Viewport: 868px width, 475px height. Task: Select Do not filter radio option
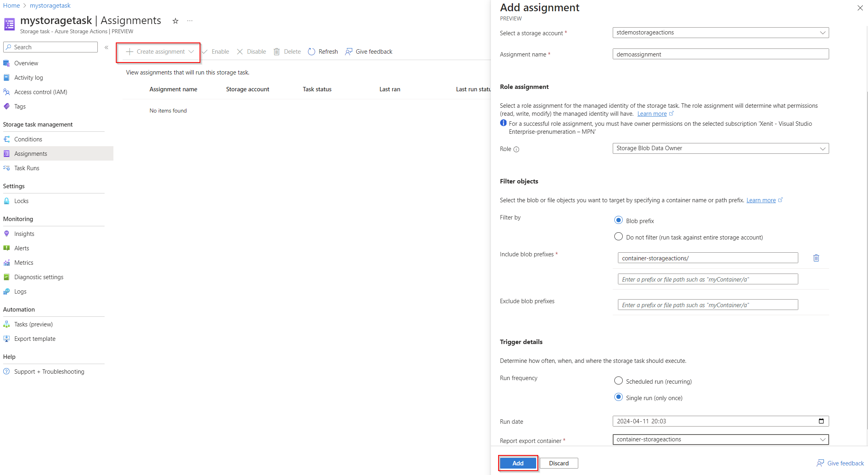click(x=618, y=237)
